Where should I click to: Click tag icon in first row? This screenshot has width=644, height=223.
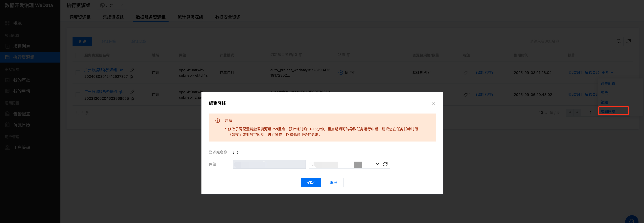465,73
